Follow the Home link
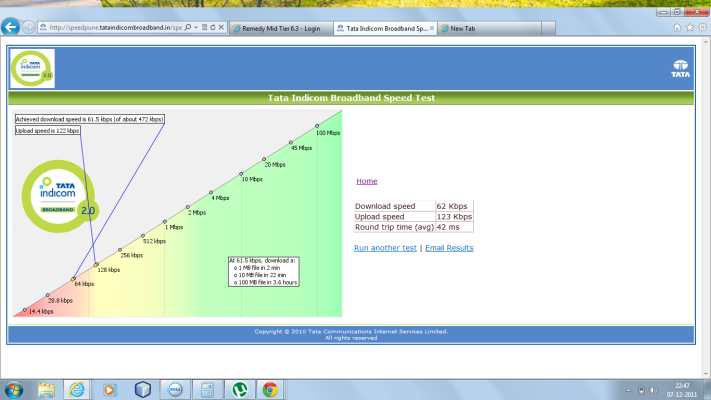The height and width of the screenshot is (400, 711). [366, 181]
